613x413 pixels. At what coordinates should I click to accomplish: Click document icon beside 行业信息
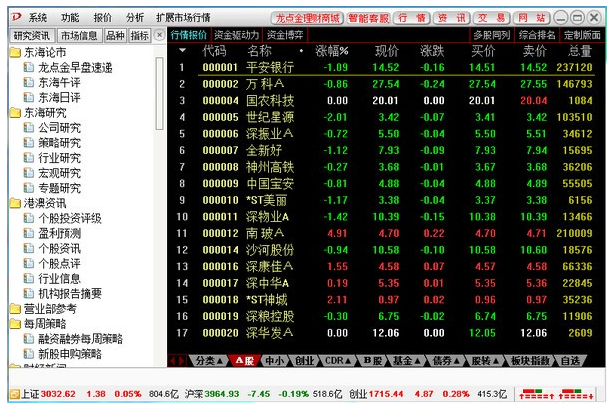pos(29,278)
